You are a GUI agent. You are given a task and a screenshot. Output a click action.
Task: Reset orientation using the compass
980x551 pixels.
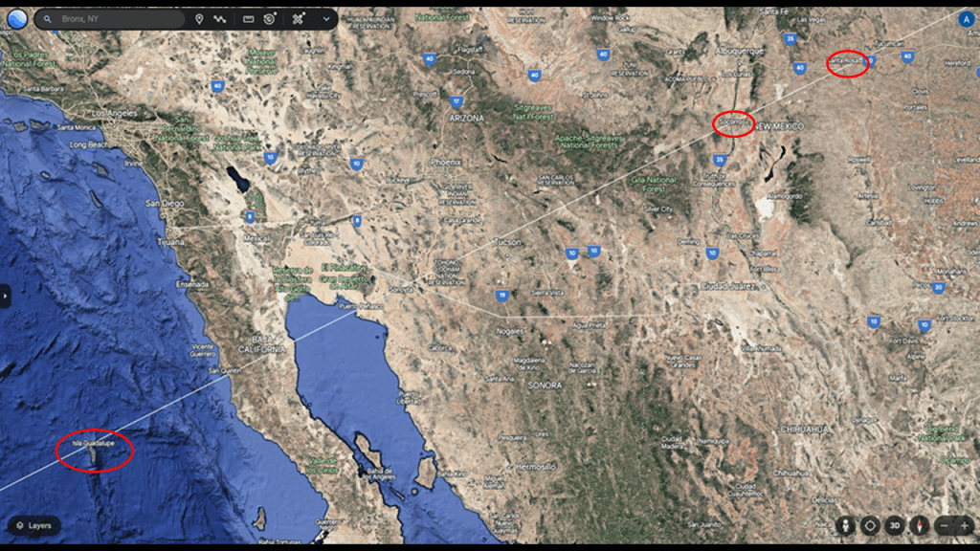pos(919,526)
